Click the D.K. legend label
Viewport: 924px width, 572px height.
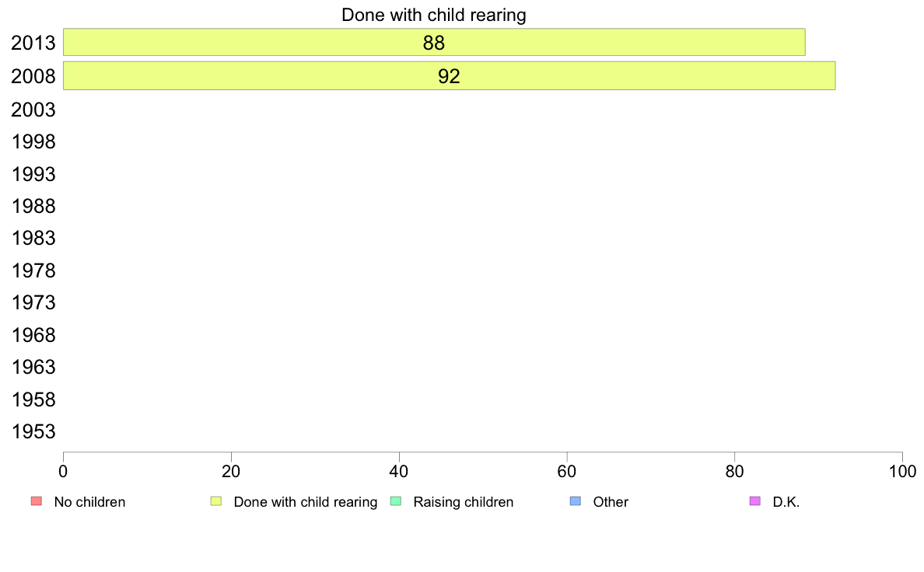point(786,502)
